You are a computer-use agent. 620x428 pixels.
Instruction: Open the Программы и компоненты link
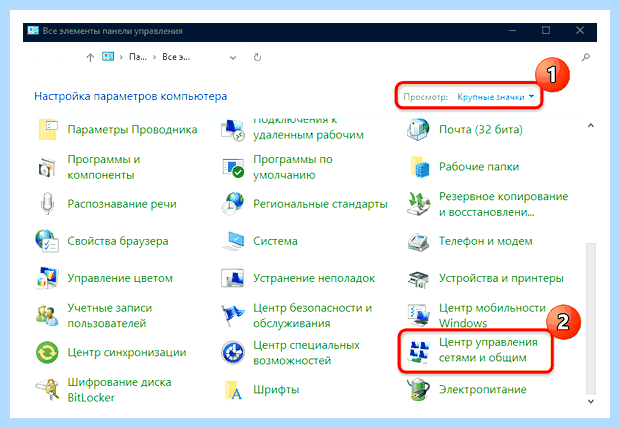pos(104,167)
